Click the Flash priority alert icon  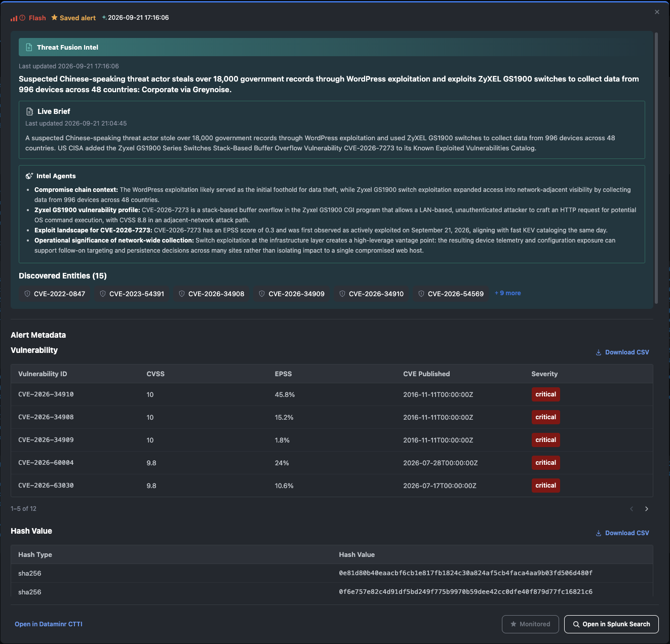coord(22,18)
